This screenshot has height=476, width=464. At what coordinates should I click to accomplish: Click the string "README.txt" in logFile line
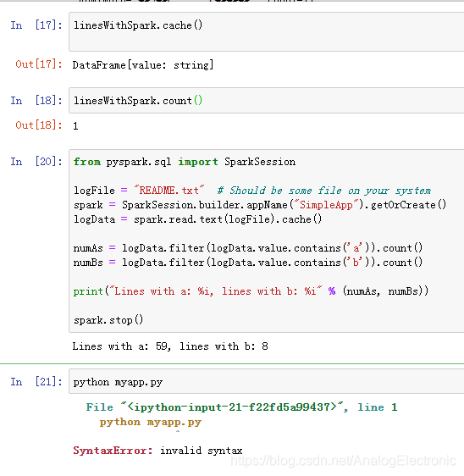(x=169, y=191)
